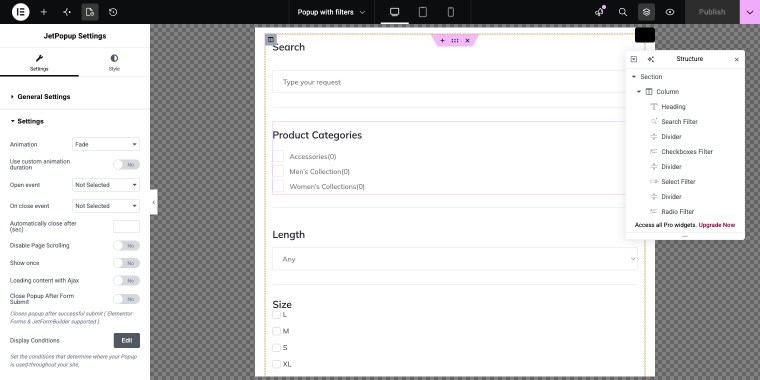Screen dimensions: 760x380
Task: Open the page settings document icon
Action: pos(90,12)
